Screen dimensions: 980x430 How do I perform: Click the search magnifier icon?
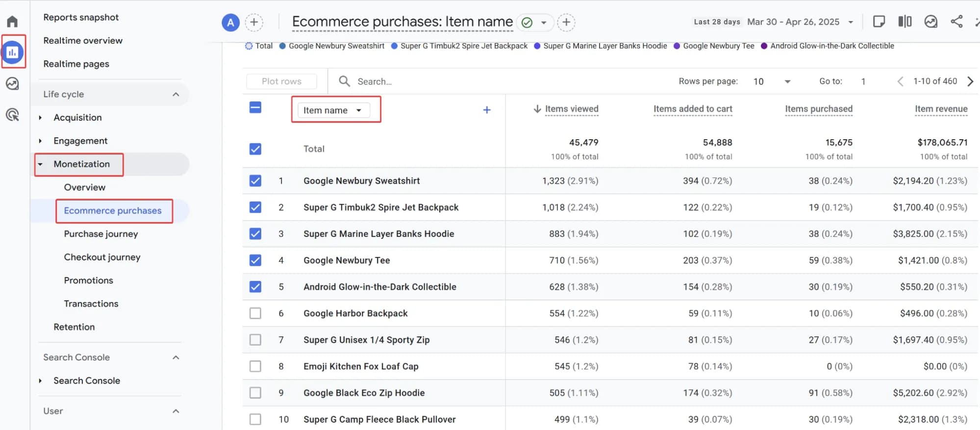point(345,81)
